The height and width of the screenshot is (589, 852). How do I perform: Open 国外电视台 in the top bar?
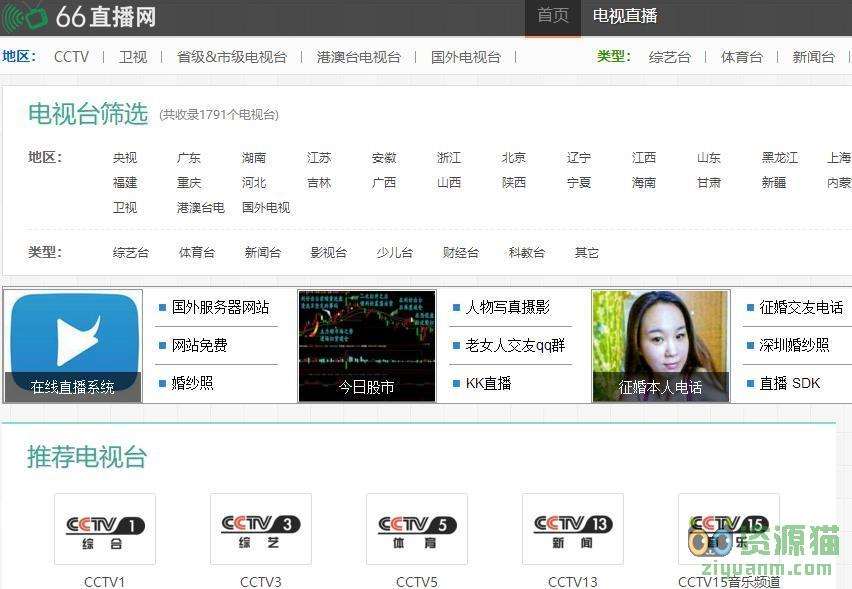(466, 57)
